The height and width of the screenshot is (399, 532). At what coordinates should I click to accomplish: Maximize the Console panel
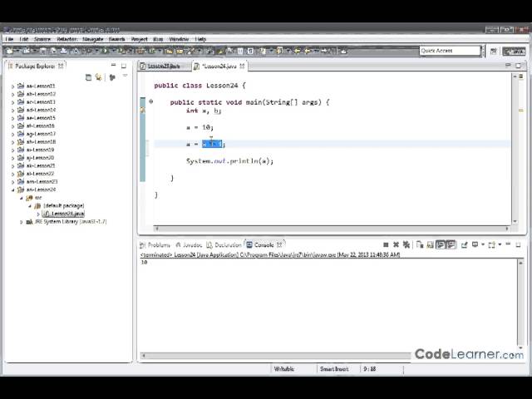518,244
